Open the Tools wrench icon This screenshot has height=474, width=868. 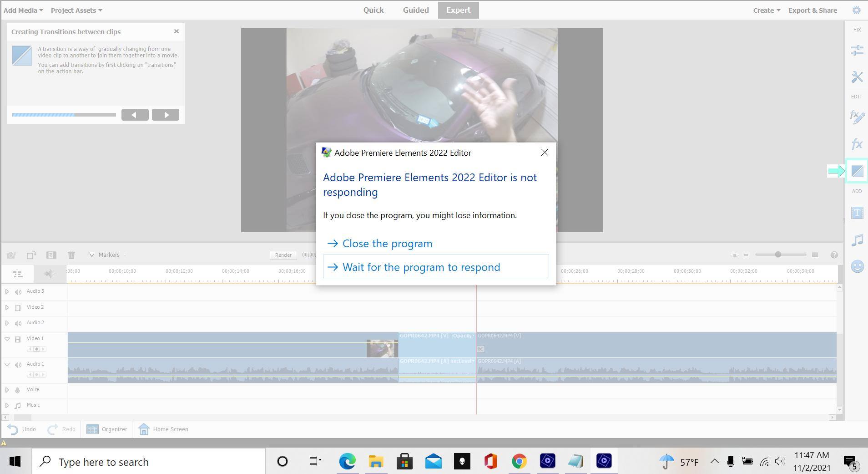click(857, 77)
